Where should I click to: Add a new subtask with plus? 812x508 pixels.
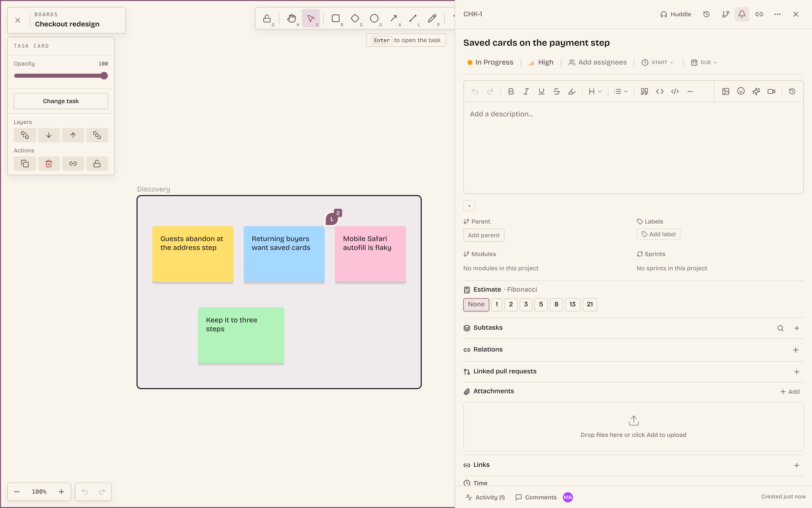click(797, 328)
